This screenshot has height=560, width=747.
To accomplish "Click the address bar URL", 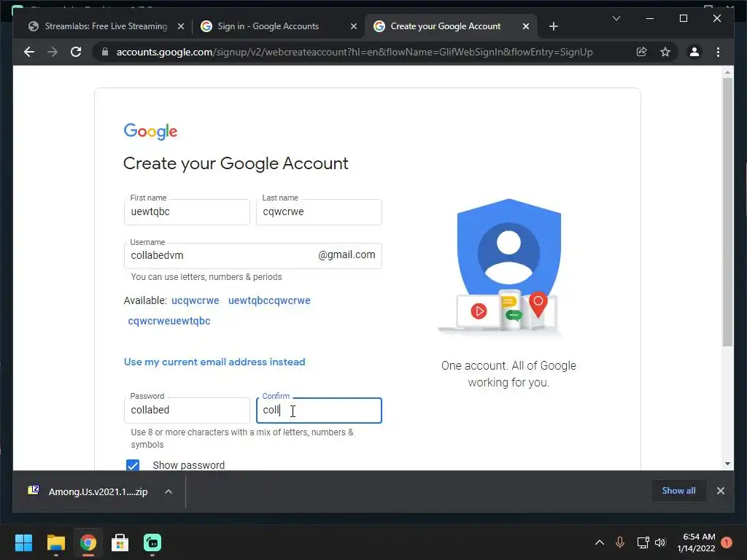I will pos(355,52).
